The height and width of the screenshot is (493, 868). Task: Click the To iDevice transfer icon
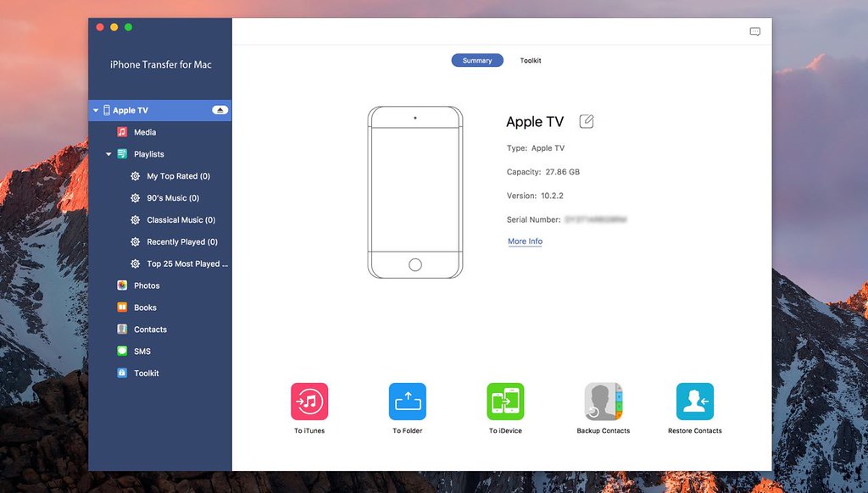tap(505, 402)
